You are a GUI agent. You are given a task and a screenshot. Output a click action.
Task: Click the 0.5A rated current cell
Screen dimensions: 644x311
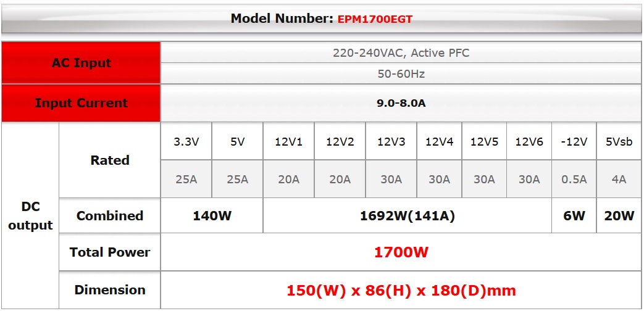[574, 180]
